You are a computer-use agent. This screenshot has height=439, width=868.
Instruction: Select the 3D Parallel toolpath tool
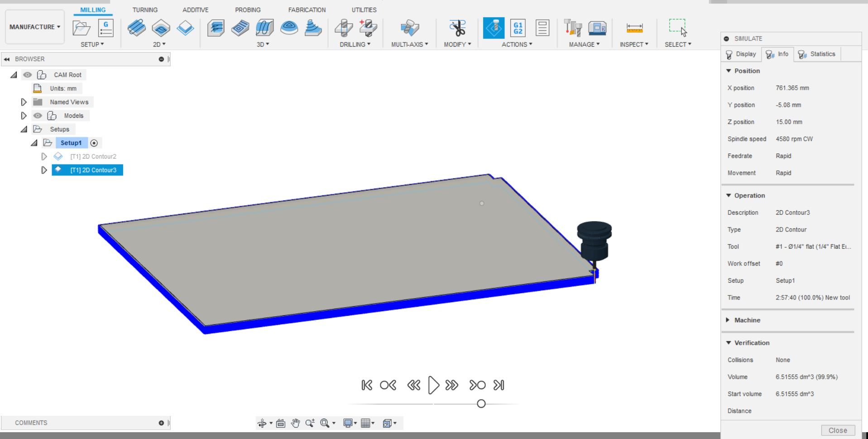pos(264,28)
